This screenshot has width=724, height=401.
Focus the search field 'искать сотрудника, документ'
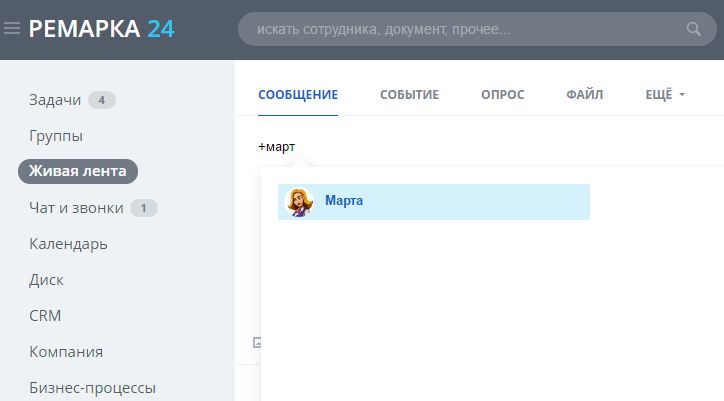(x=477, y=29)
